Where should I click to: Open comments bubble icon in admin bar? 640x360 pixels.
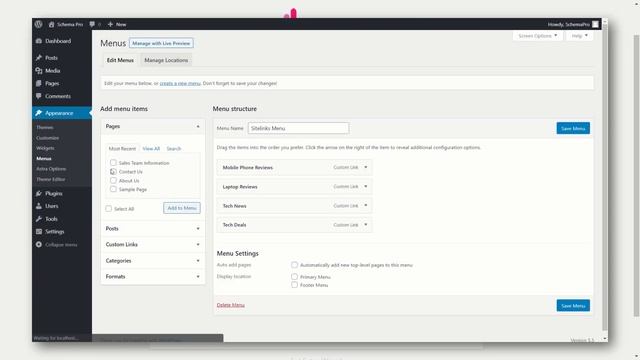[92, 24]
